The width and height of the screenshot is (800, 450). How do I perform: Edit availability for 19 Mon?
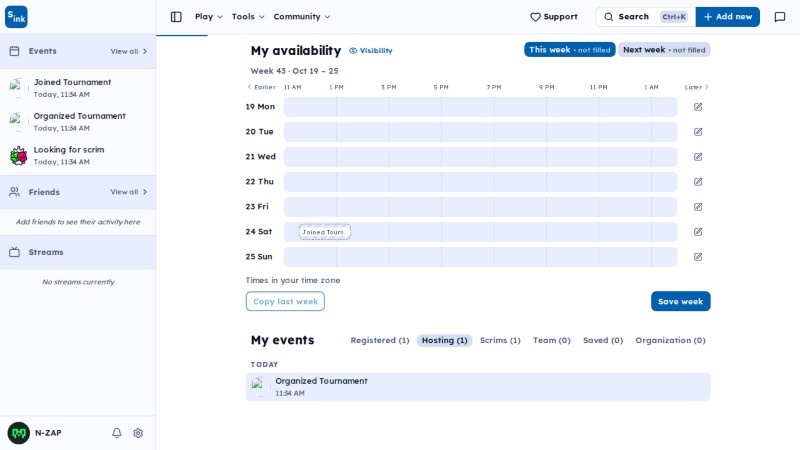(x=698, y=107)
